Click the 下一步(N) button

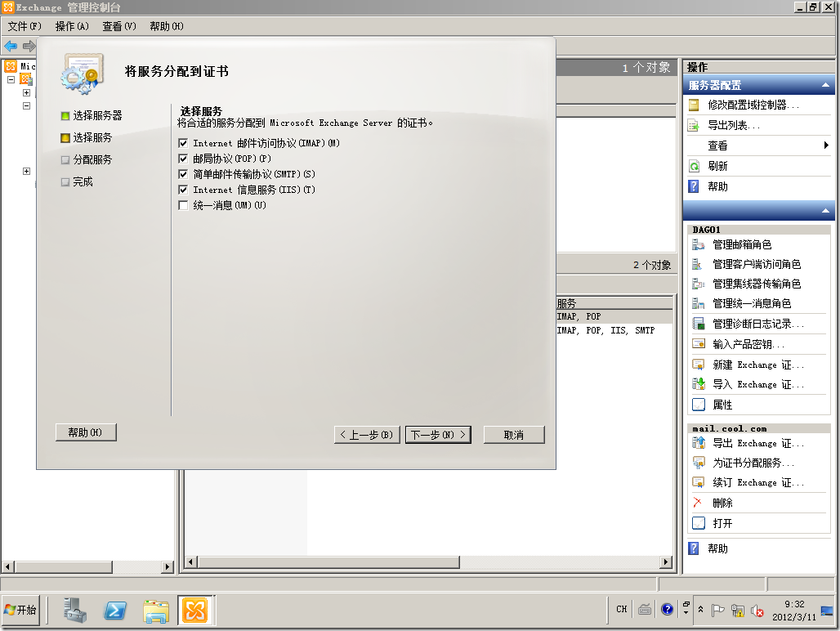tap(438, 434)
